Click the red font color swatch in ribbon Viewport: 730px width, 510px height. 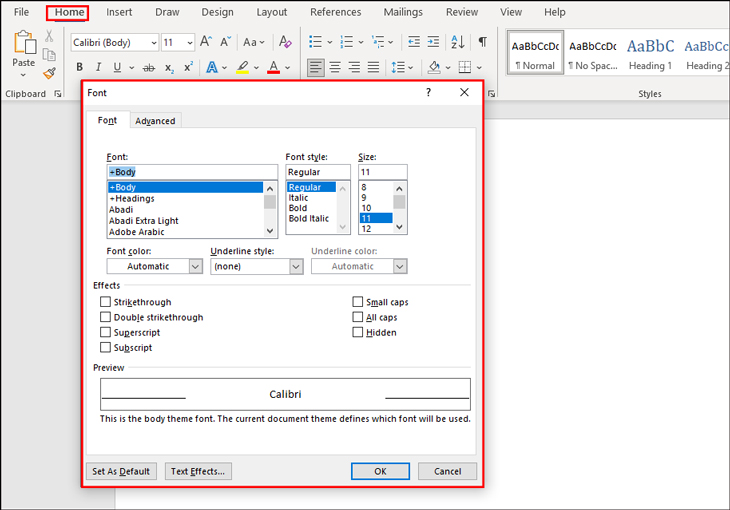point(273,68)
